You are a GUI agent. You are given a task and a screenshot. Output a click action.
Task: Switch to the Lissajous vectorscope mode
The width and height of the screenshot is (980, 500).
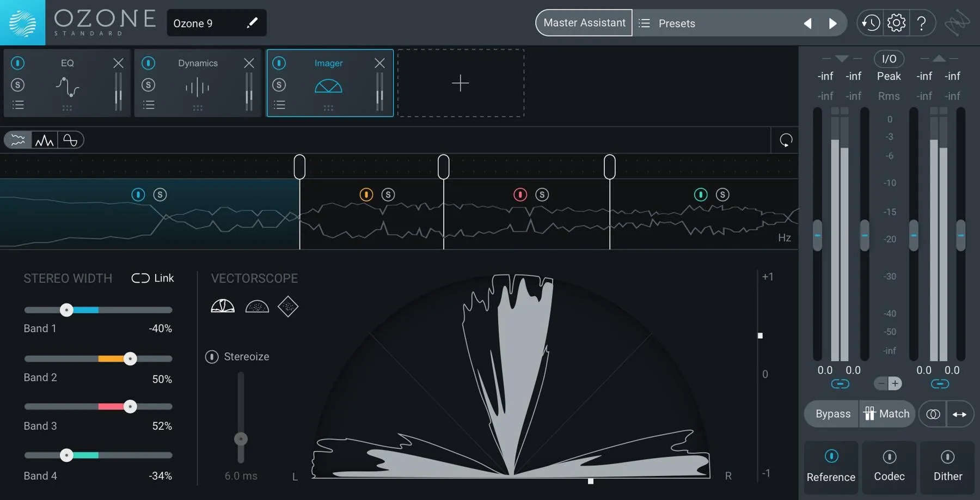288,306
